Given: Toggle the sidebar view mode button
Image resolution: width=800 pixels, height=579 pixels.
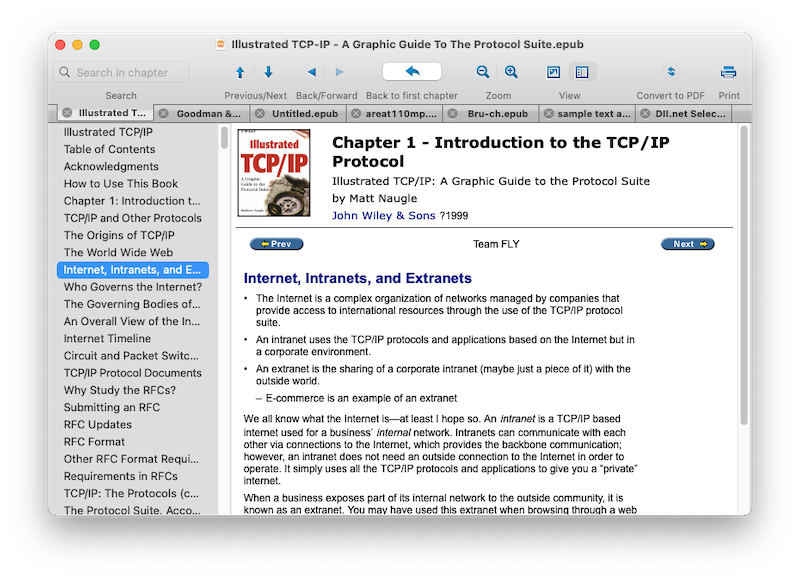Looking at the screenshot, I should [x=581, y=72].
